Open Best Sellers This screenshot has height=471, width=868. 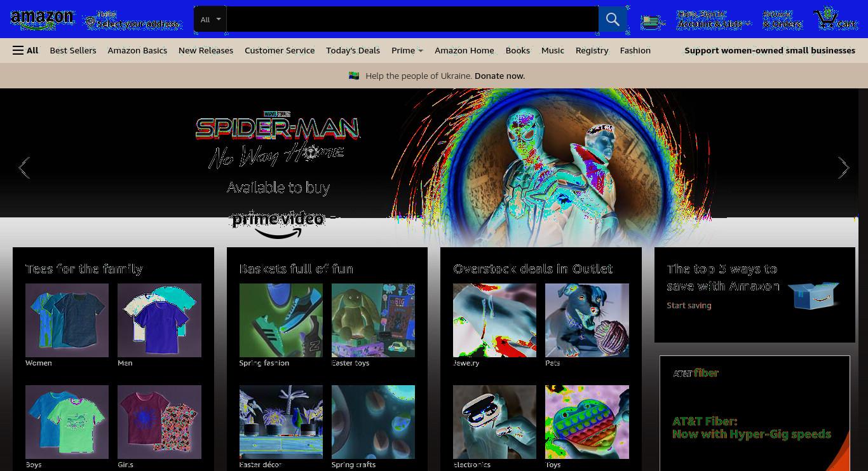click(73, 50)
